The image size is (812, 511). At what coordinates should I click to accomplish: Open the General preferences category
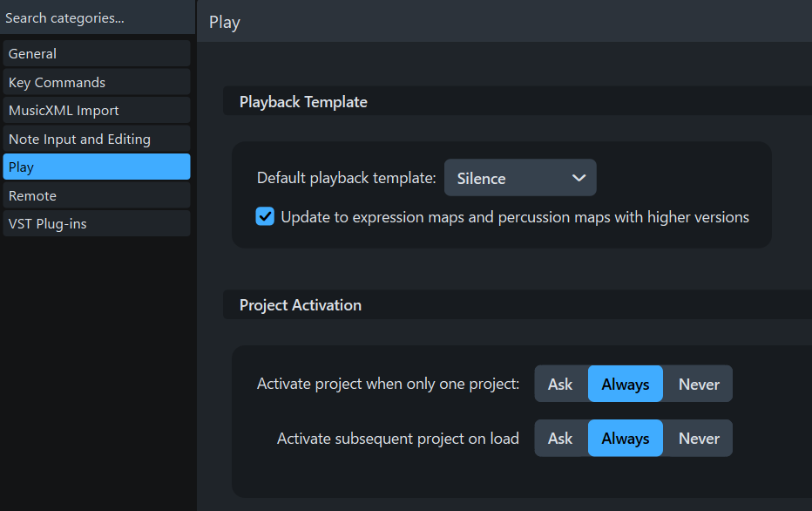pyautogui.click(x=96, y=53)
